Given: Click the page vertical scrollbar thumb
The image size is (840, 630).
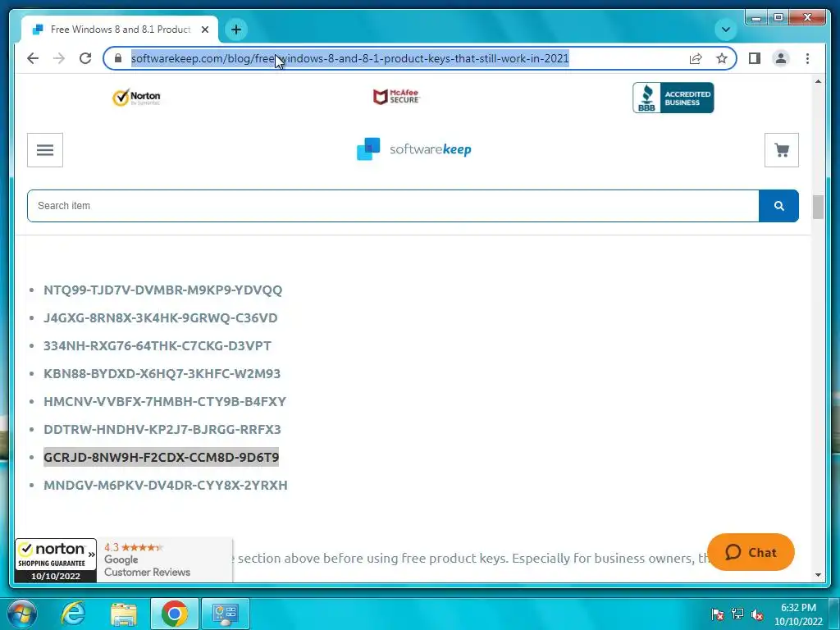Looking at the screenshot, I should (x=818, y=208).
